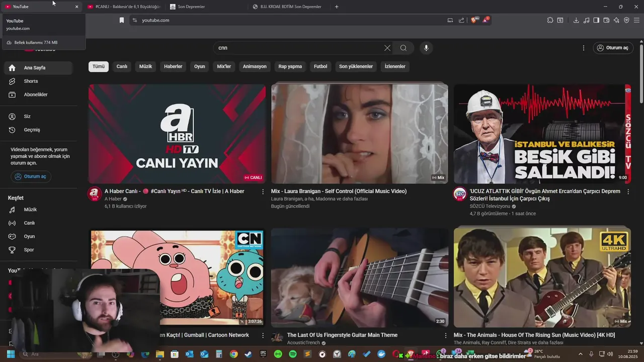Image resolution: width=644 pixels, height=362 pixels.
Task: Click the magnifier search button beside 'cnn'
Action: coord(404,48)
